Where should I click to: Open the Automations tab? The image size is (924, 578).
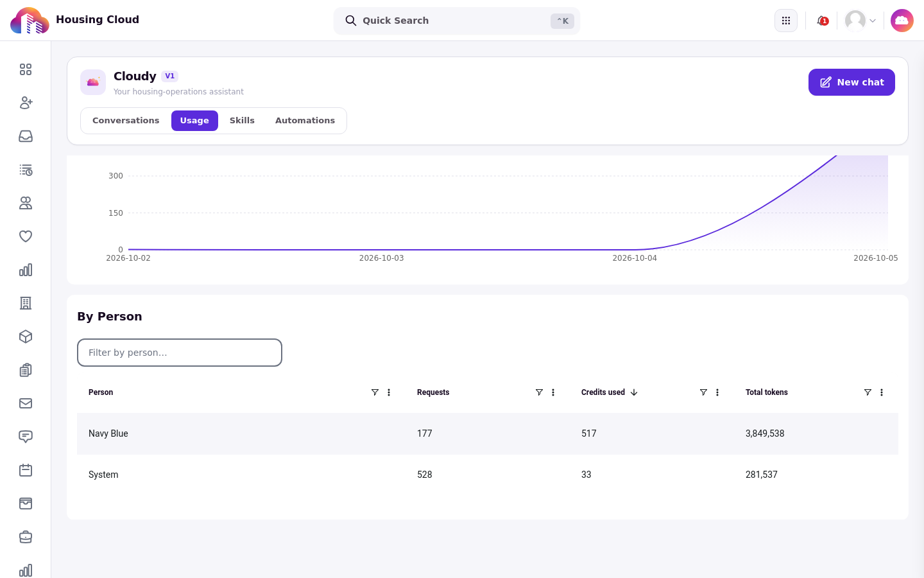[x=305, y=121]
